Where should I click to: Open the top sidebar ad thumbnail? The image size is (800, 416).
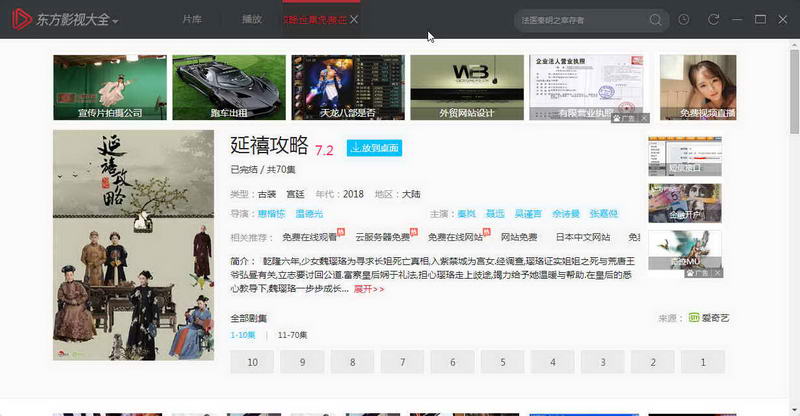point(685,156)
